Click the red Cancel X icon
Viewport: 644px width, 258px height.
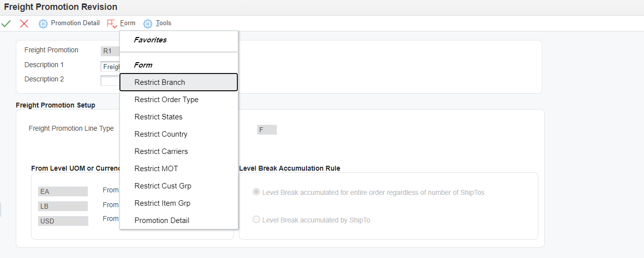pyautogui.click(x=24, y=23)
